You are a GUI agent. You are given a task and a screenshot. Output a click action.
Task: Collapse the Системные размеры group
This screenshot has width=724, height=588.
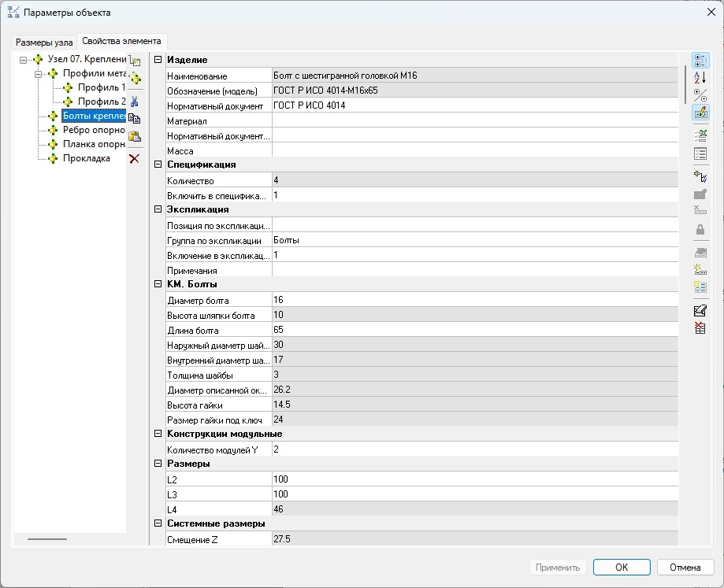(x=158, y=523)
